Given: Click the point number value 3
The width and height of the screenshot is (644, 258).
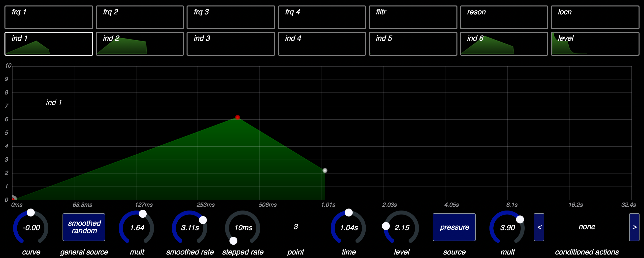Looking at the screenshot, I should [295, 227].
